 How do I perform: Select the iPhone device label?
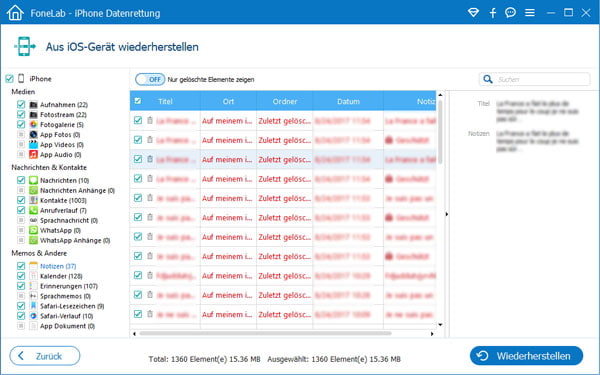click(41, 79)
